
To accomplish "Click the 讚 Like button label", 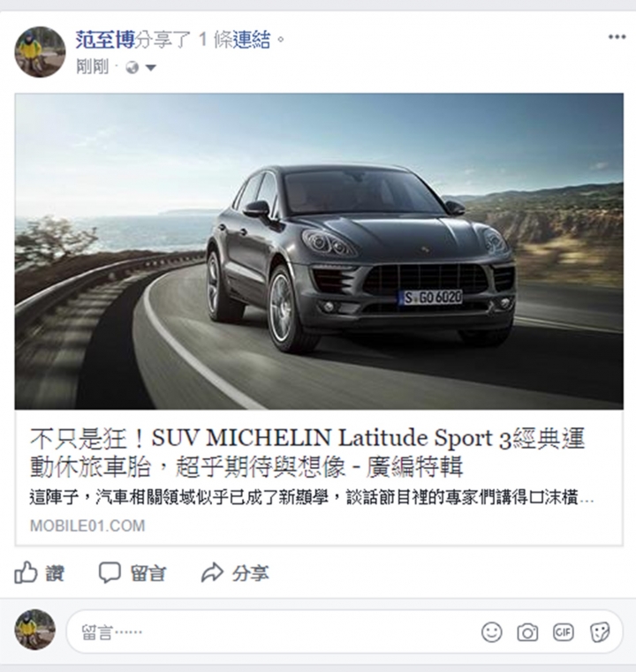I will coord(55,573).
